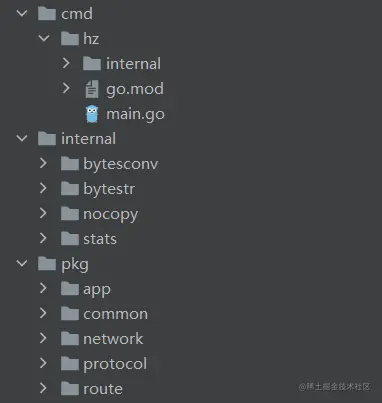Expand the bytestr folder arrow
The width and height of the screenshot is (382, 403).
[43, 188]
